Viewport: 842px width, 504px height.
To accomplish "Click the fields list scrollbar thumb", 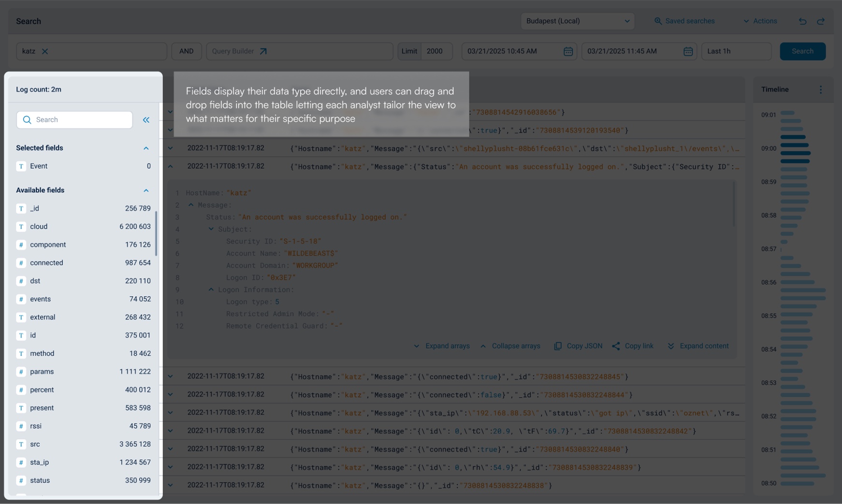I will click(156, 233).
